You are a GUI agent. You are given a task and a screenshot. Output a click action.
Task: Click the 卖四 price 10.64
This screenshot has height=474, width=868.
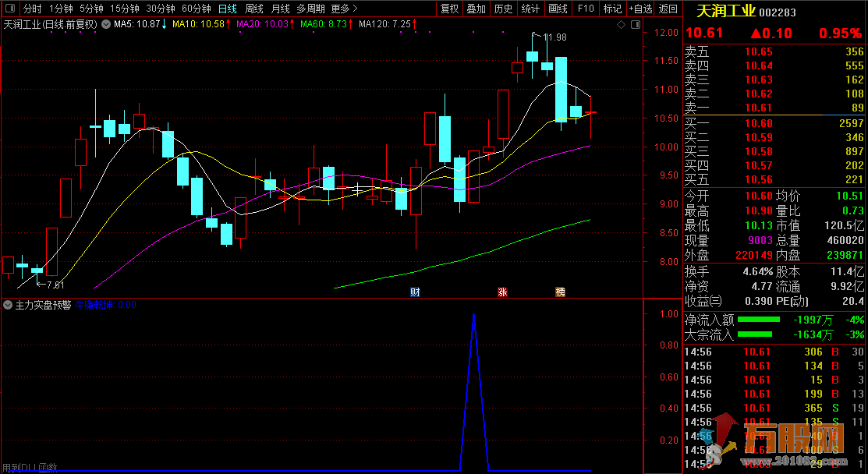click(x=758, y=65)
